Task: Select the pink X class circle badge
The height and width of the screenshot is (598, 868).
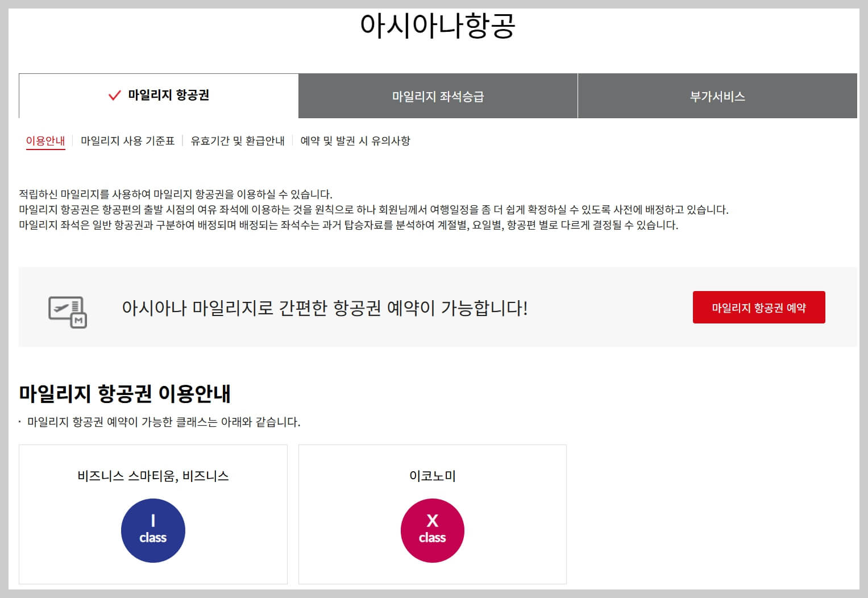Action: [x=432, y=530]
